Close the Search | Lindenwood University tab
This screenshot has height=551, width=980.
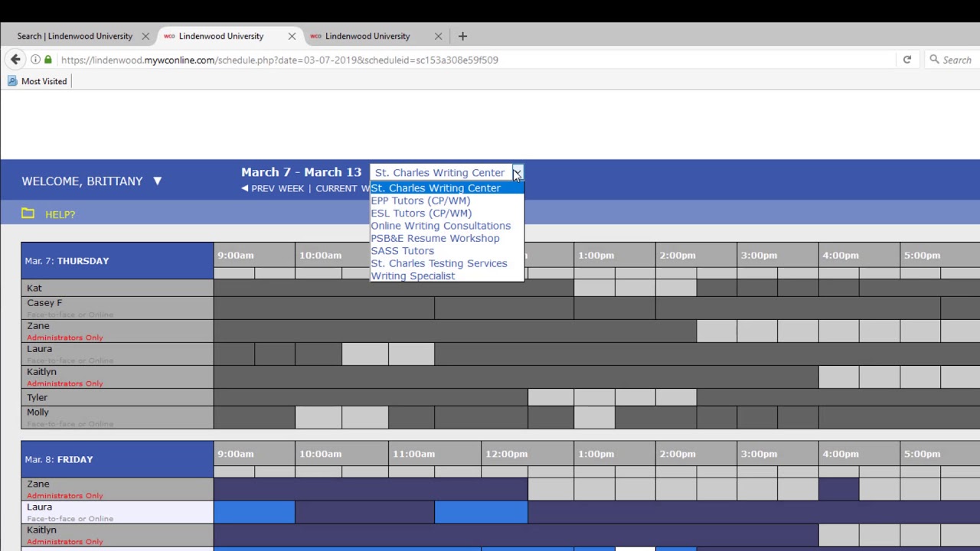145,36
